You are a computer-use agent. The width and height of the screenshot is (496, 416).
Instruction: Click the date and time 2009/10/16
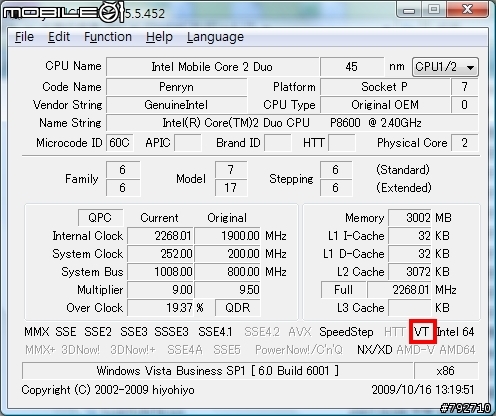coord(423,389)
